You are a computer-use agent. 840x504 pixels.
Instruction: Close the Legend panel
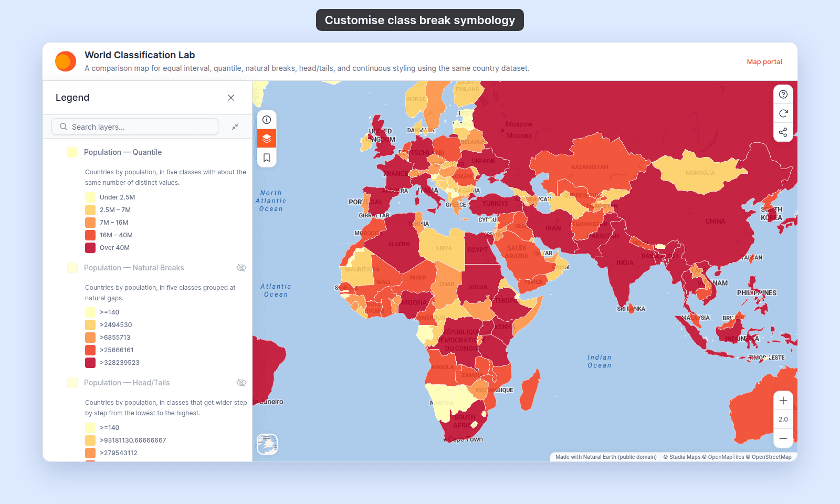(231, 98)
